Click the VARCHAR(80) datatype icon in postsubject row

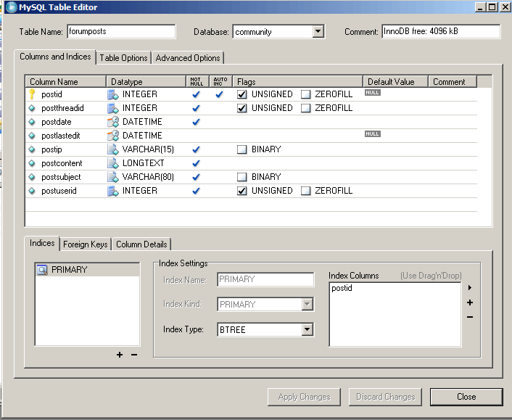coord(113,177)
